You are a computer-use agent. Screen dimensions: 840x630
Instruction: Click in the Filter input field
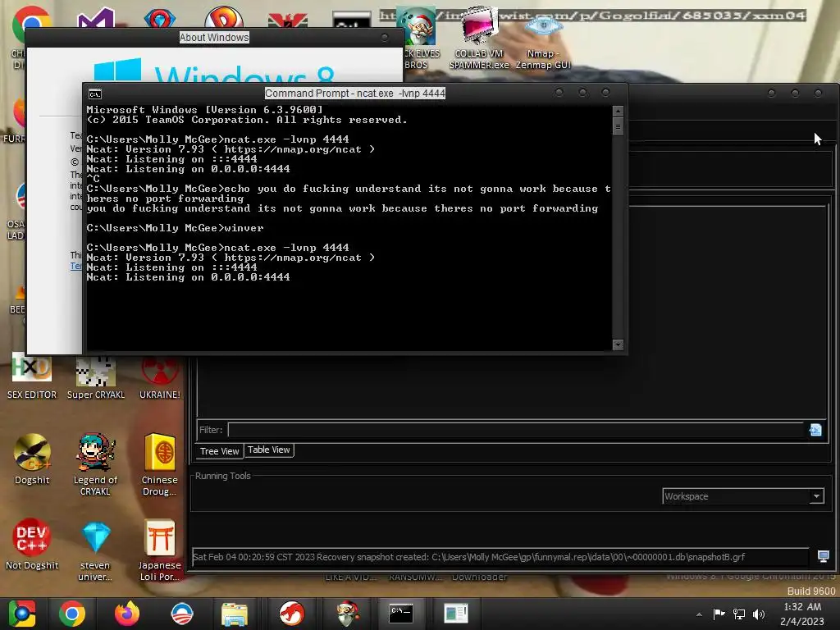pyautogui.click(x=518, y=430)
